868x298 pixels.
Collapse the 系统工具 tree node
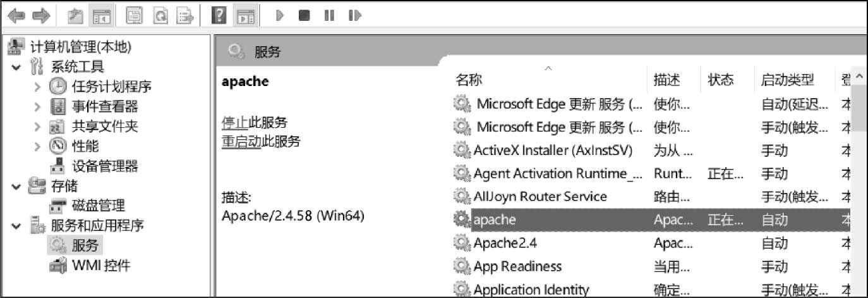(x=16, y=66)
